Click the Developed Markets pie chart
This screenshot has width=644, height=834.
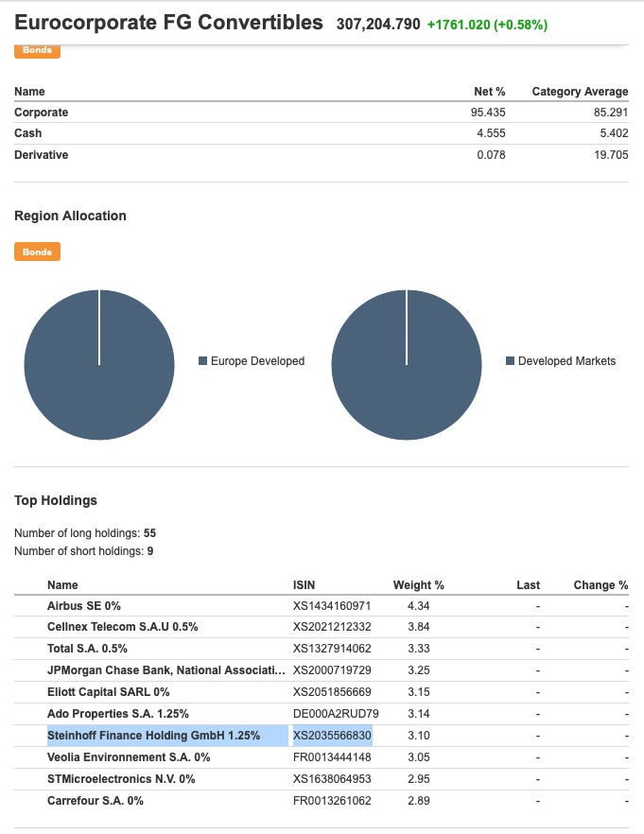pos(407,365)
